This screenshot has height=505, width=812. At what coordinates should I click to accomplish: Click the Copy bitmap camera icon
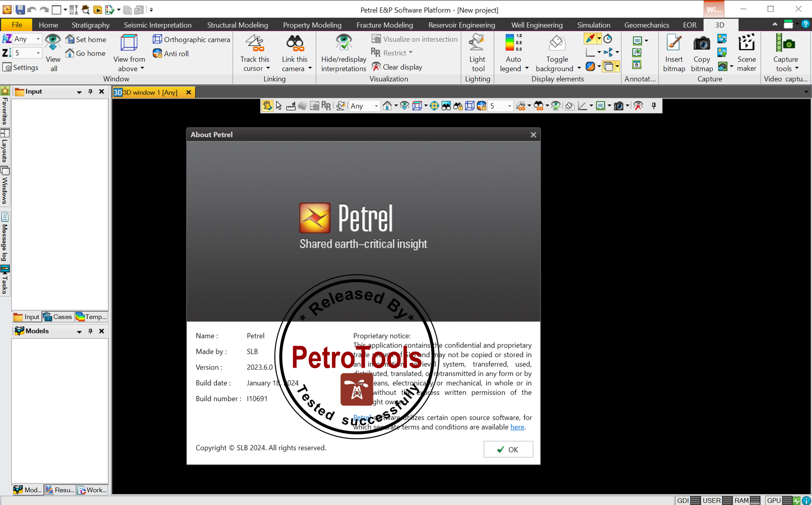[x=701, y=44]
